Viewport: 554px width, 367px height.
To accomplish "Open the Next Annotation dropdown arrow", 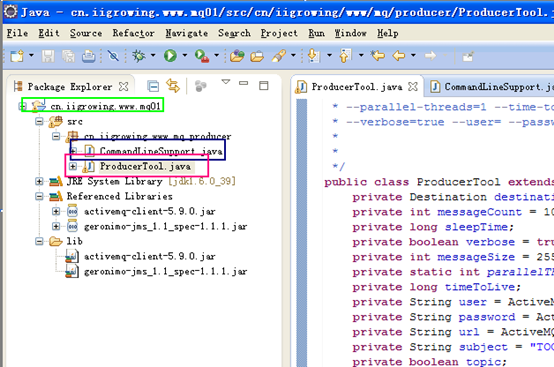I will (x=329, y=55).
